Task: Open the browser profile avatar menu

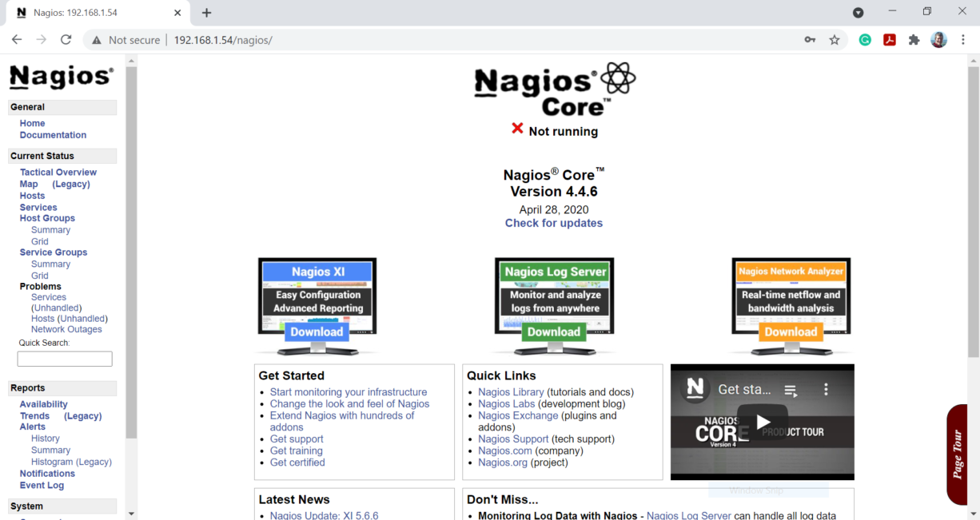Action: [x=938, y=39]
